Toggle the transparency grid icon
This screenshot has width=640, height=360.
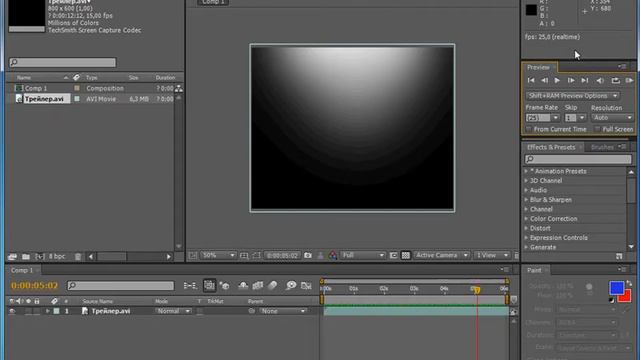406,256
